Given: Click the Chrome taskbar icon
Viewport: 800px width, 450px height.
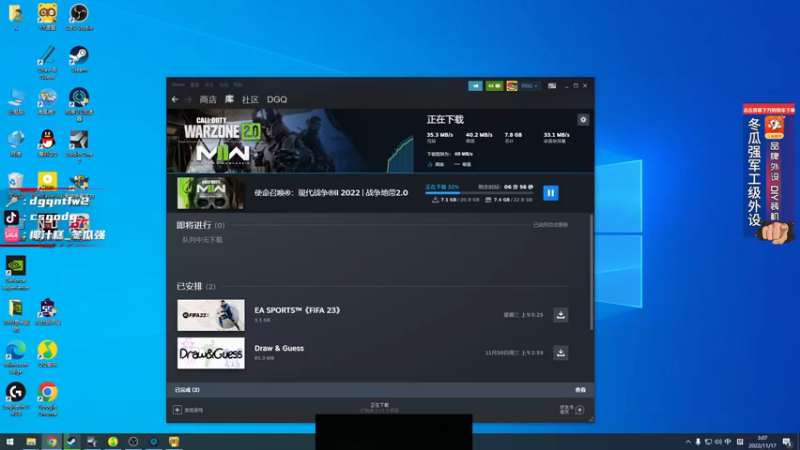Looking at the screenshot, I should click(52, 441).
